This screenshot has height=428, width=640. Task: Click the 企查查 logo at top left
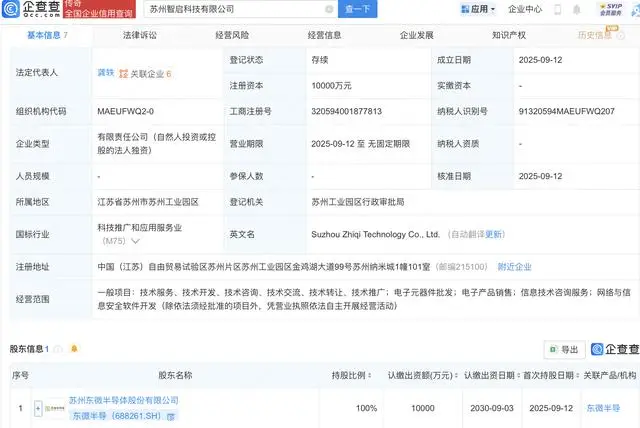pyautogui.click(x=31, y=9)
